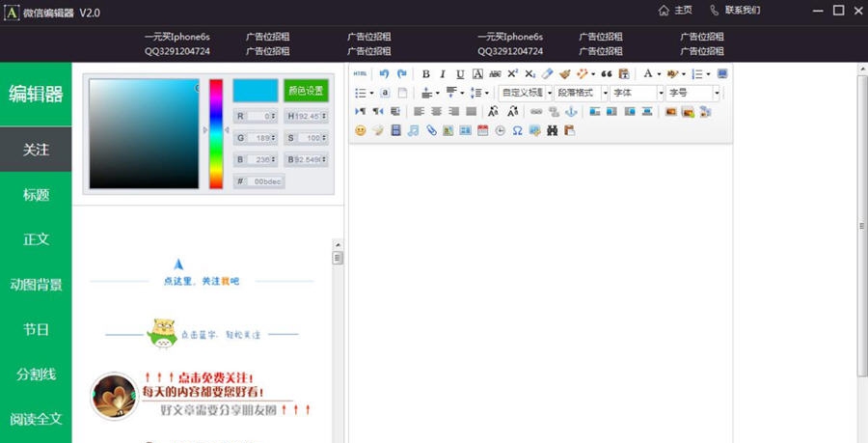Click the anchor icon

tap(571, 112)
